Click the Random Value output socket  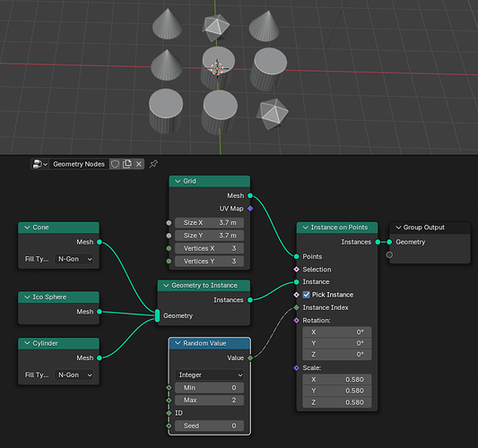tap(250, 358)
